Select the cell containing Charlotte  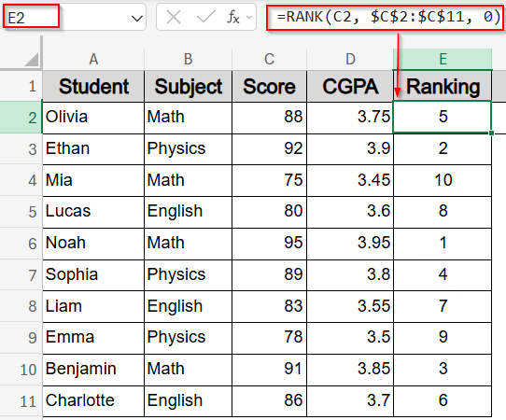93,401
